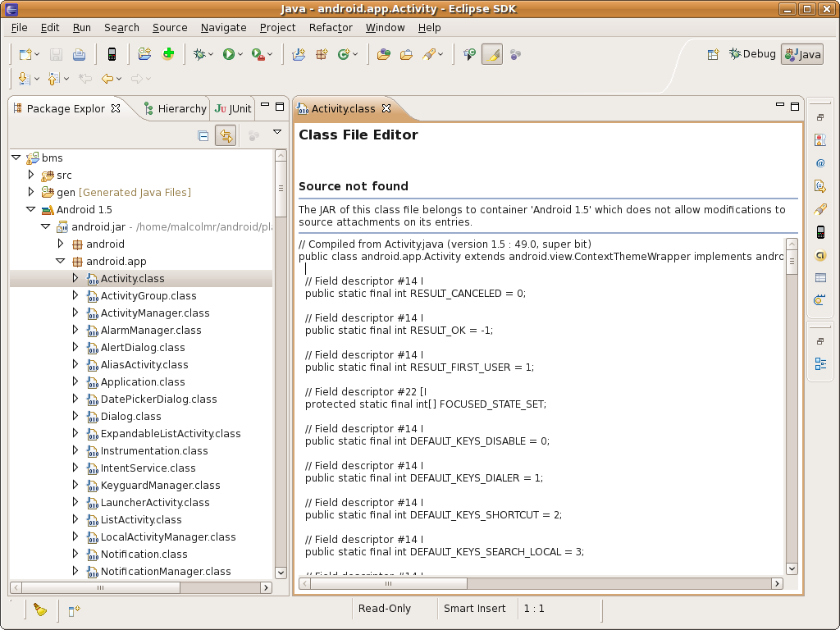Print the current file
This screenshot has height=630, width=840.
(x=80, y=54)
